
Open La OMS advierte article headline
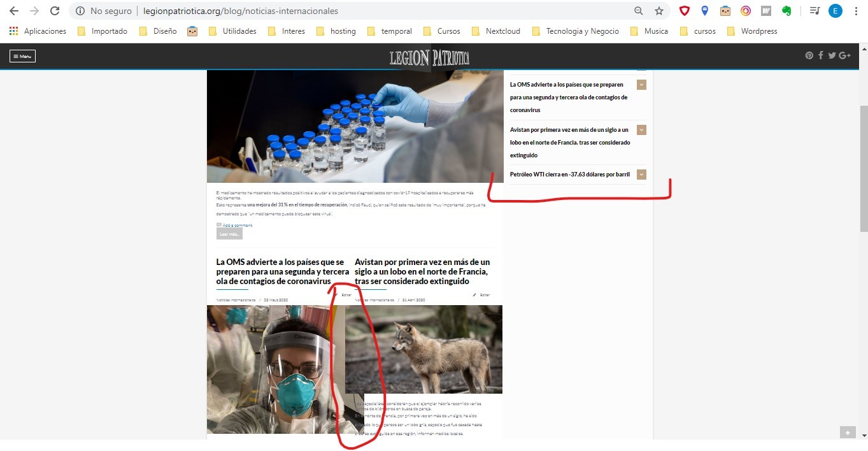[283, 271]
